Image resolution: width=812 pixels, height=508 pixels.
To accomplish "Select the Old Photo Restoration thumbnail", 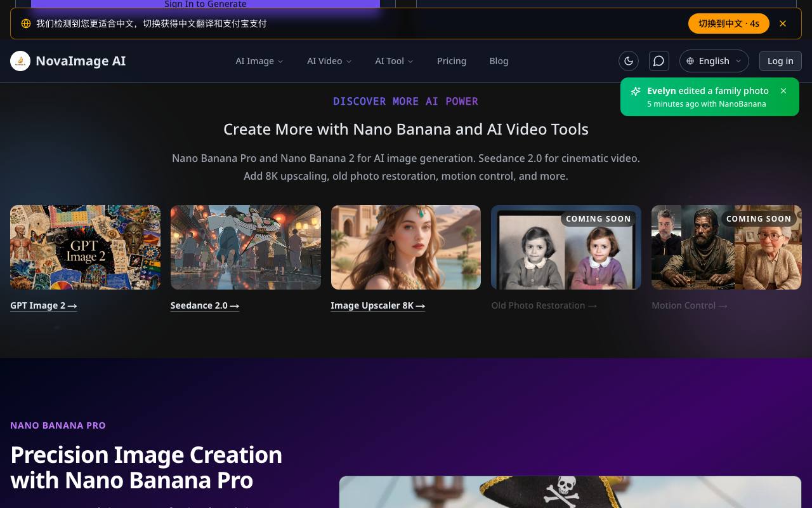I will (566, 247).
